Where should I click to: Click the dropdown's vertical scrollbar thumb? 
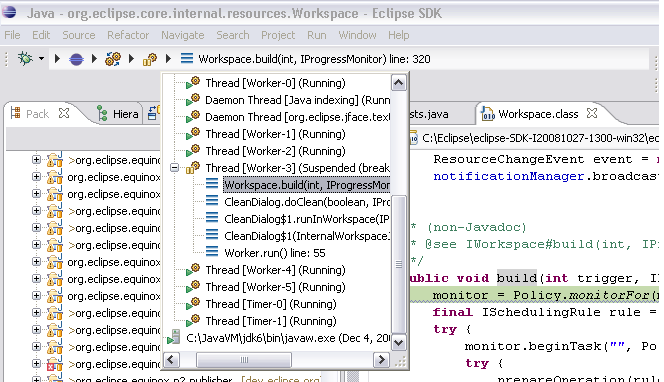[x=398, y=264]
